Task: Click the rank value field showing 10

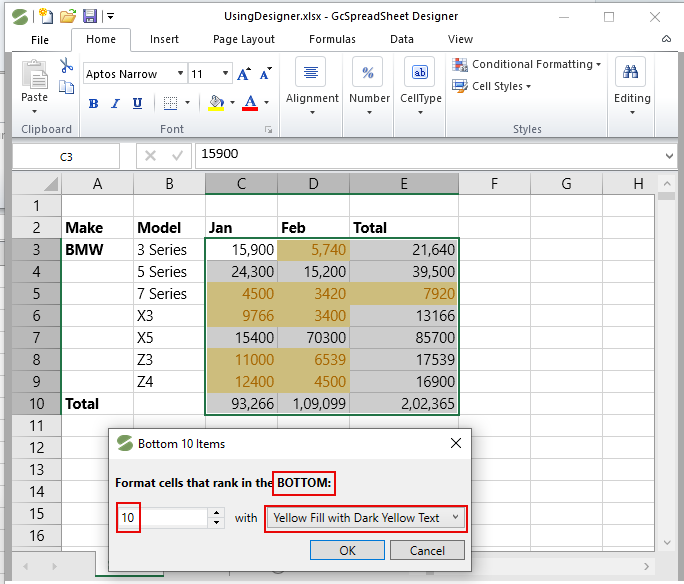Action: [x=163, y=518]
